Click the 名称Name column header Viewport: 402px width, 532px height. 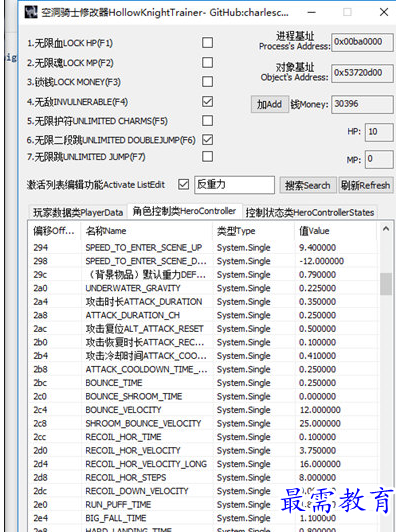pyautogui.click(x=147, y=231)
